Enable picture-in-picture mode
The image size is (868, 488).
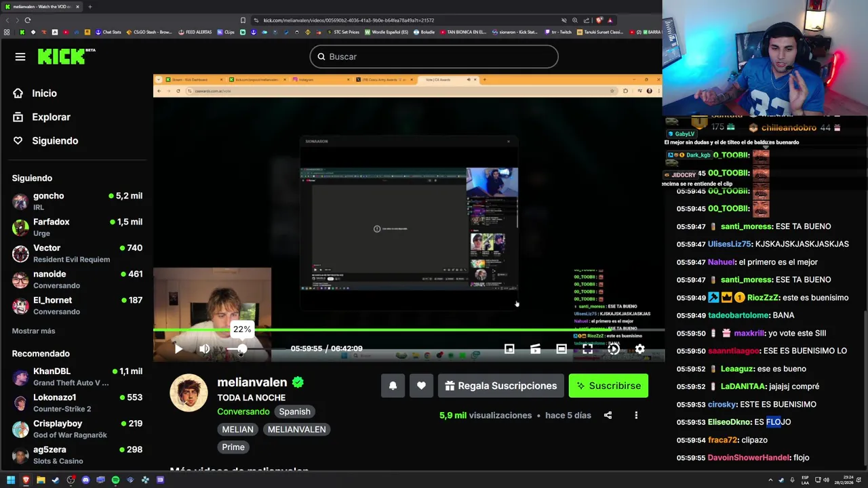(509, 349)
